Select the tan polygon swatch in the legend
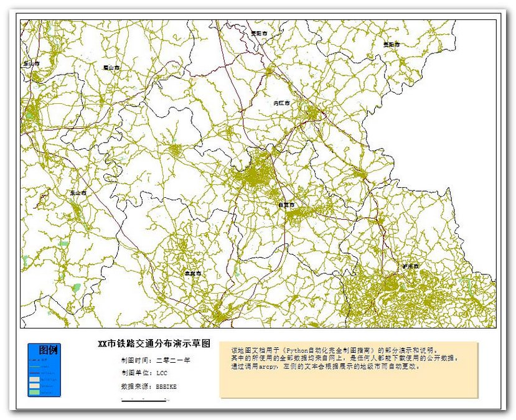 pyautogui.click(x=34, y=380)
